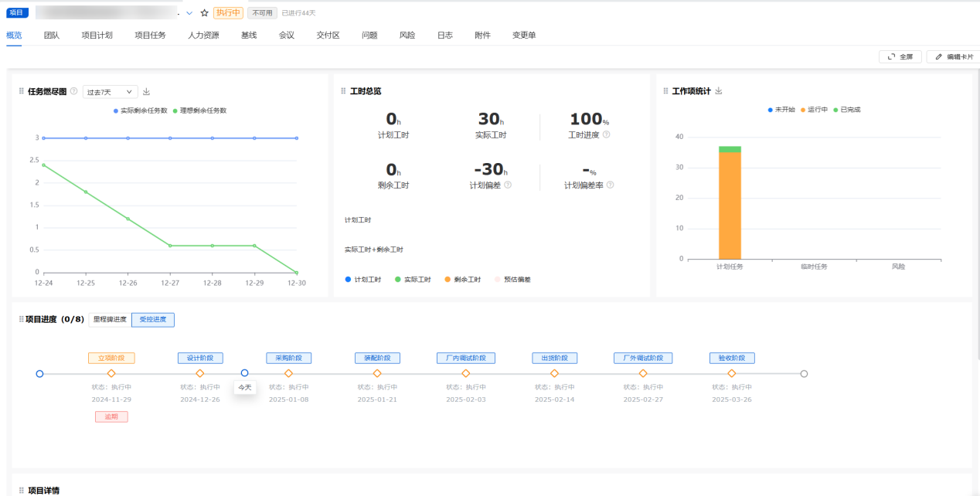The height and width of the screenshot is (496, 980).
Task: Toggle 运行中 legend in 工作项统计
Action: [x=814, y=110]
